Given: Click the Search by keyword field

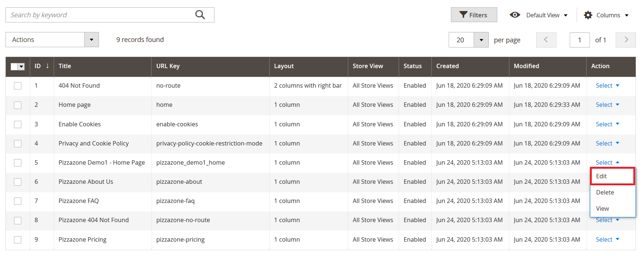Looking at the screenshot, I should (x=99, y=15).
